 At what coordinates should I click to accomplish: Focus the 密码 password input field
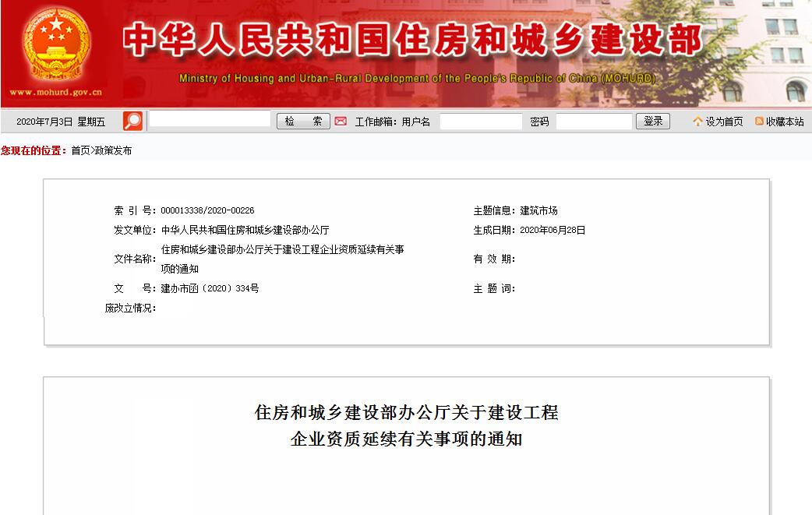(594, 122)
